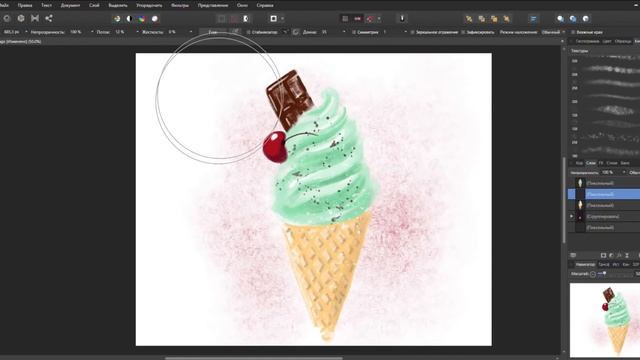Apply Auto Contrast half-circle icon
Viewport: 640px width, 360px height.
[x=129, y=19]
